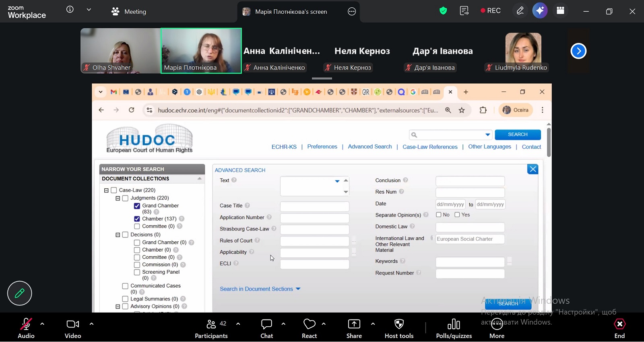The width and height of the screenshot is (644, 342).
Task: Open the Advanced Search menu link
Action: [369, 147]
